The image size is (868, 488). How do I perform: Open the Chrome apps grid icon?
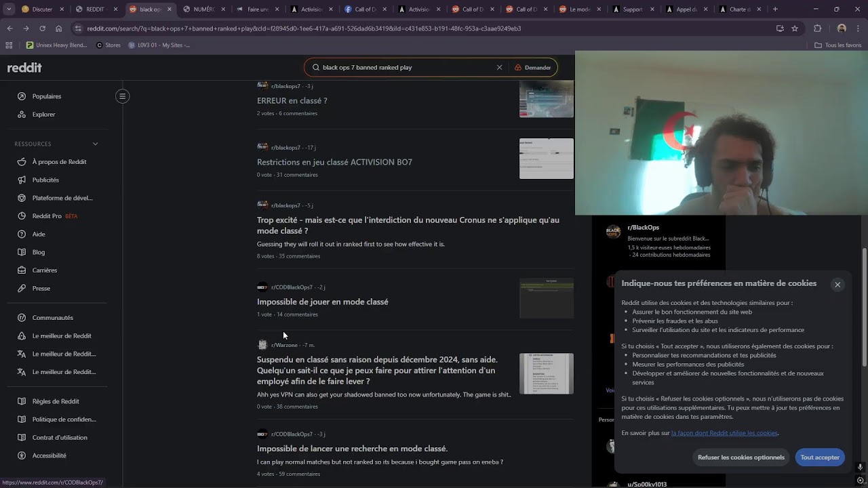(9, 45)
